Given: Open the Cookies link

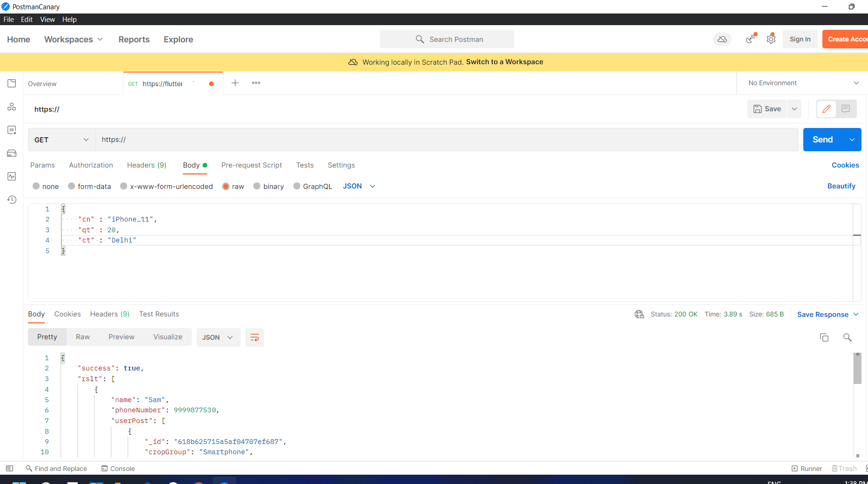Looking at the screenshot, I should (x=845, y=165).
